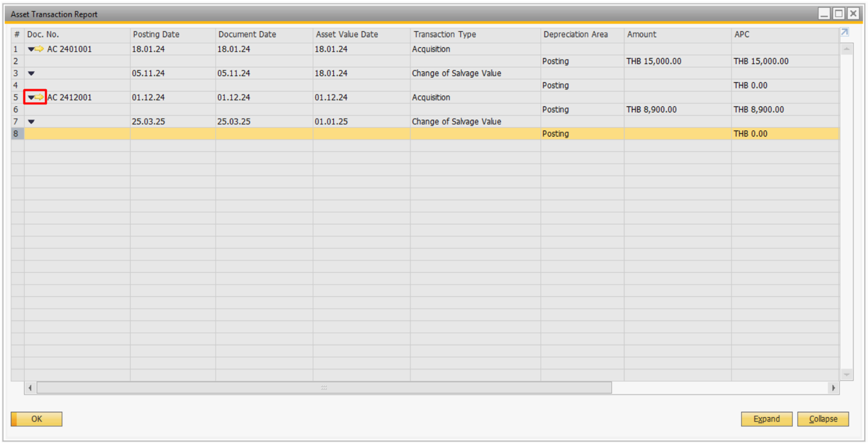Maximize the Asset Transaction Report window
The image size is (868, 443).
point(839,13)
